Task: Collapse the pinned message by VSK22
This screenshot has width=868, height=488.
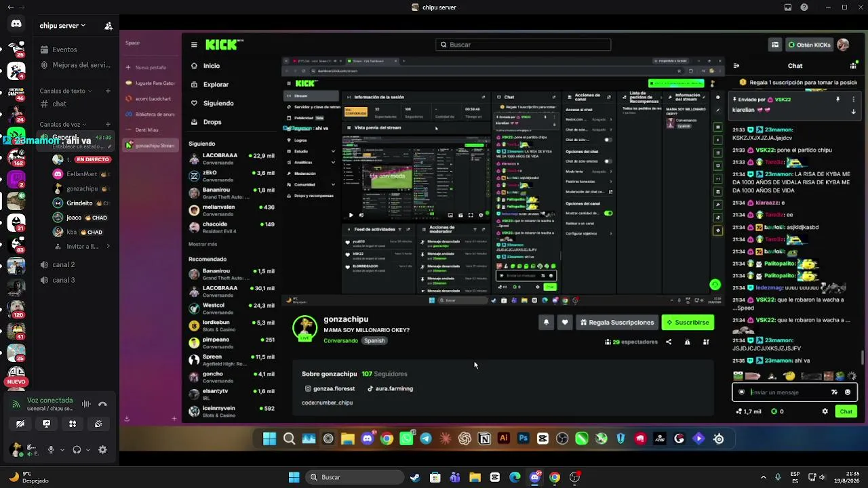Action: [854, 111]
